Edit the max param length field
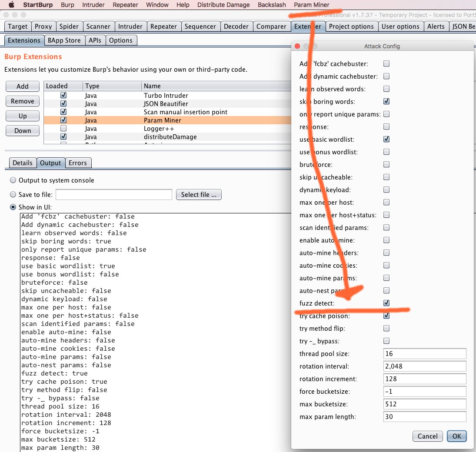 point(425,417)
